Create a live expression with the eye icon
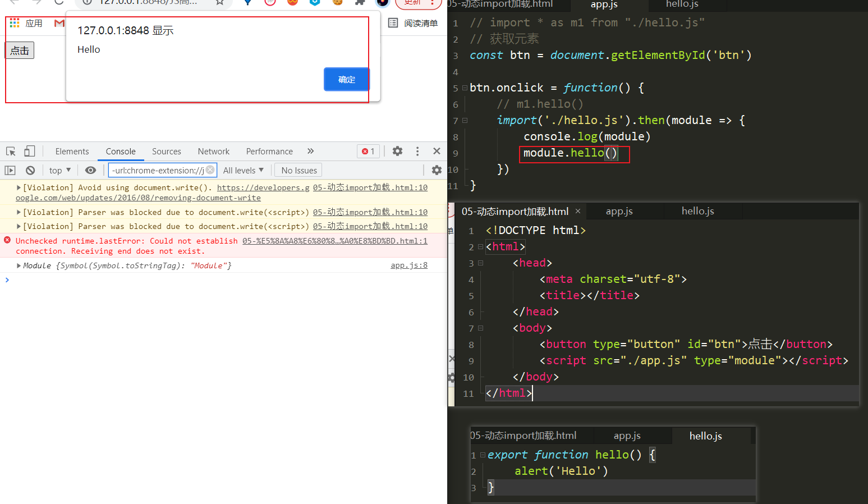Image resolution: width=868 pixels, height=504 pixels. coord(90,170)
